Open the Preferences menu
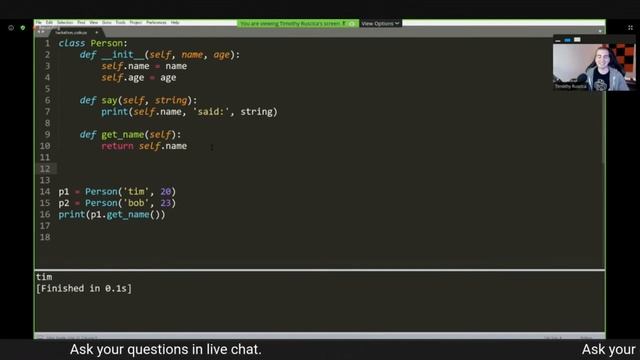The image size is (640, 360). (156, 22)
